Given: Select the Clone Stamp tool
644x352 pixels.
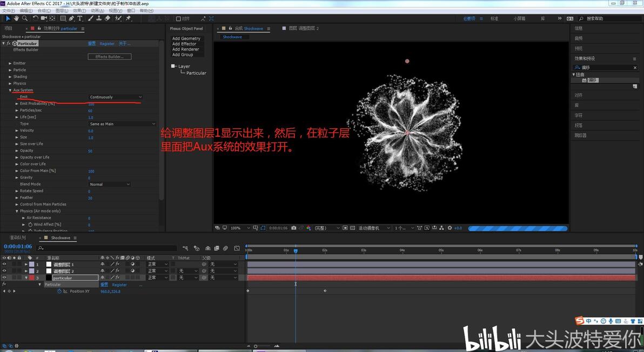Looking at the screenshot, I should 98,18.
